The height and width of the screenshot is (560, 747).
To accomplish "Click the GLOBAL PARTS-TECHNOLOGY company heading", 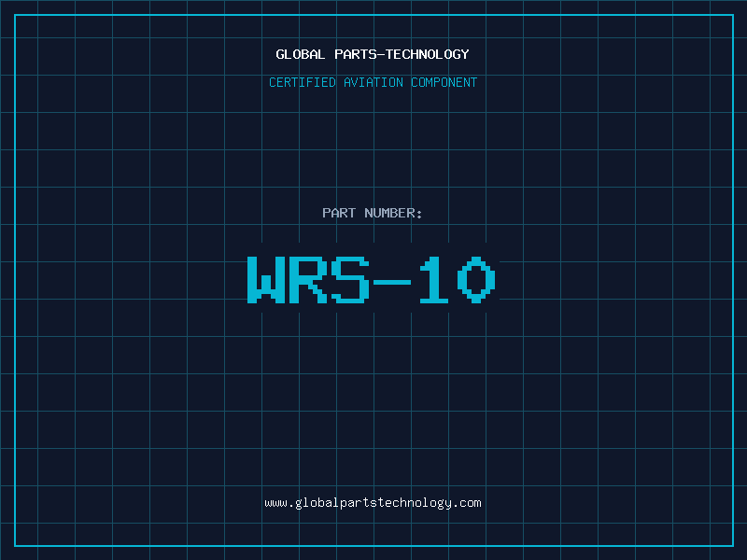I will pyautogui.click(x=373, y=54).
